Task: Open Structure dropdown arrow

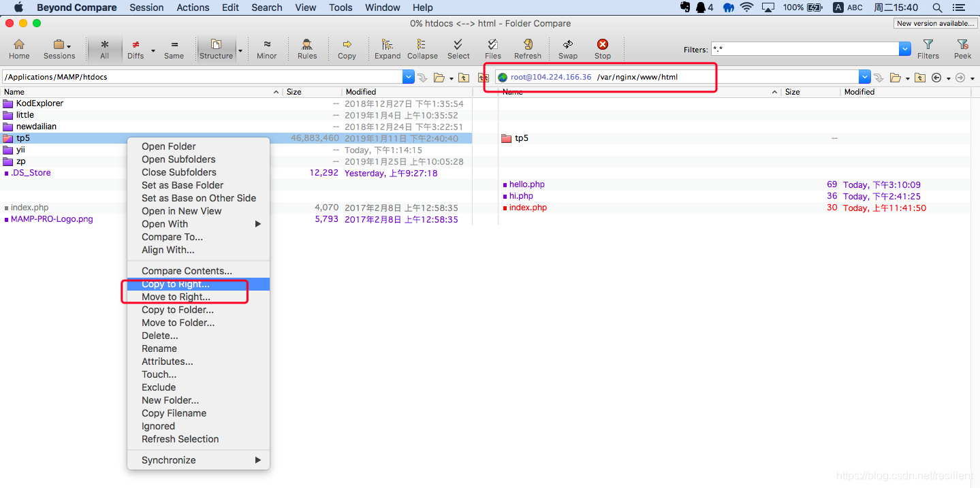Action: click(240, 50)
